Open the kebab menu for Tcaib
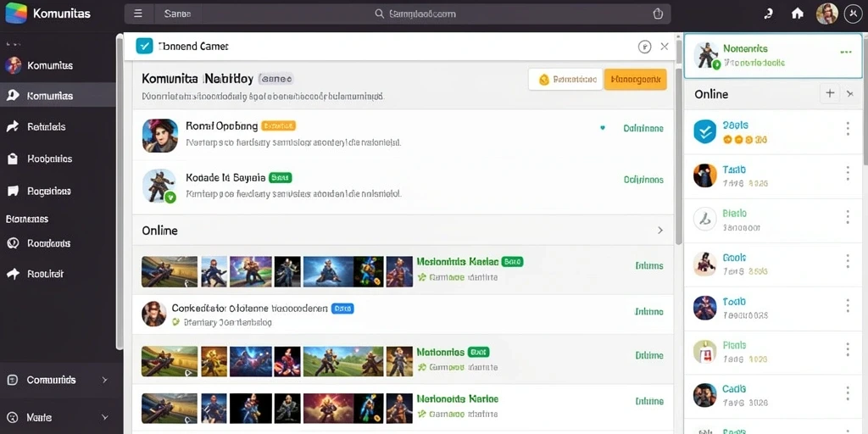Viewport: 868px width, 434px height. click(847, 305)
